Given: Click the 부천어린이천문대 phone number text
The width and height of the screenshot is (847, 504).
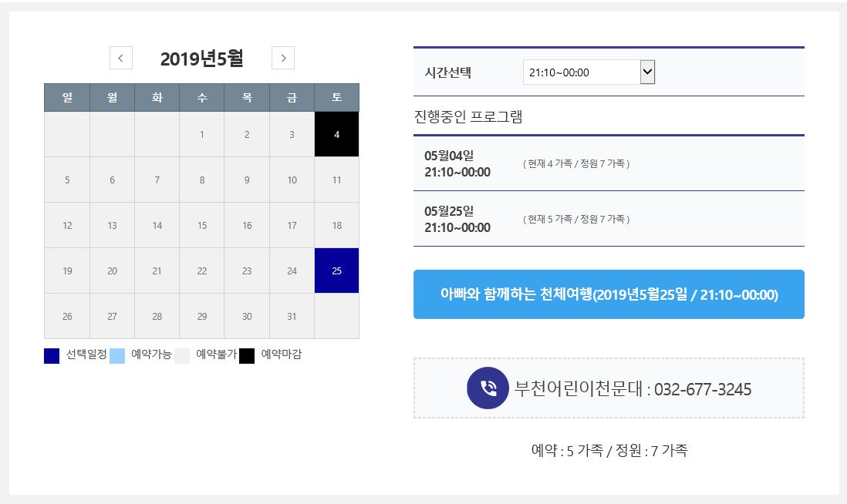Looking at the screenshot, I should (x=633, y=389).
